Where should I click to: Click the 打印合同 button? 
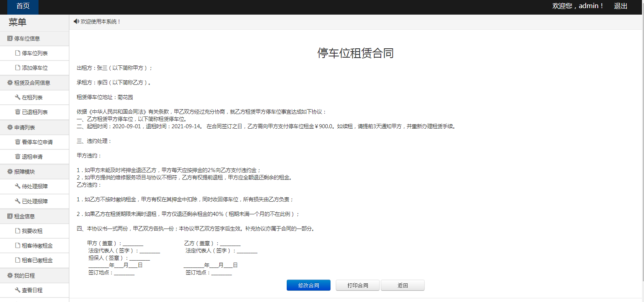point(358,285)
